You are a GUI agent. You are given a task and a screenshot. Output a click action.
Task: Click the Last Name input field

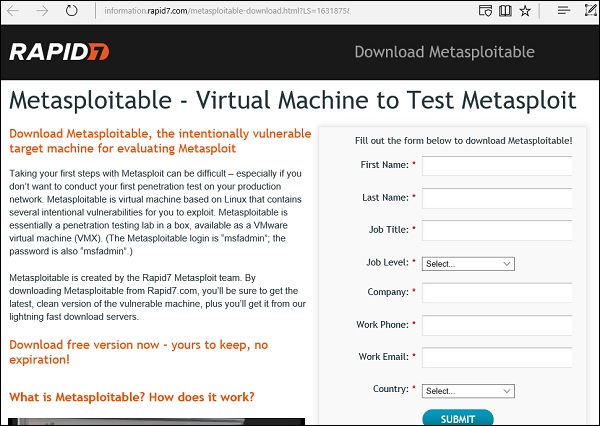[x=497, y=198]
